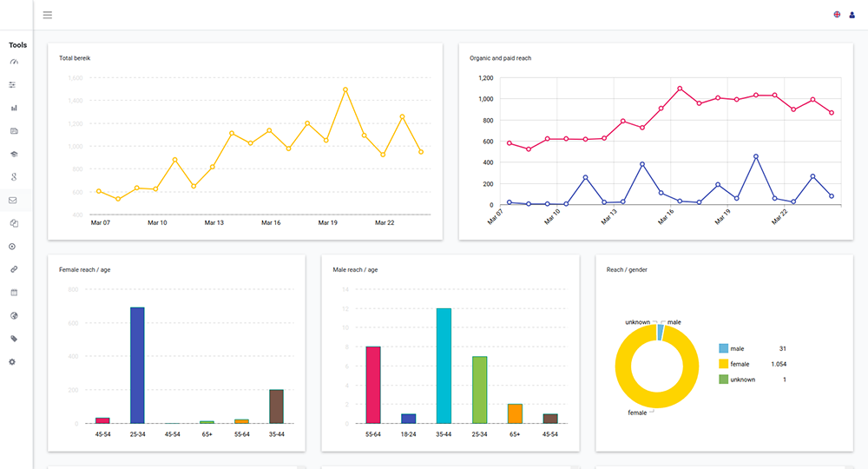Click the cyan 35-44 bar in Male reach chart

[x=444, y=365]
